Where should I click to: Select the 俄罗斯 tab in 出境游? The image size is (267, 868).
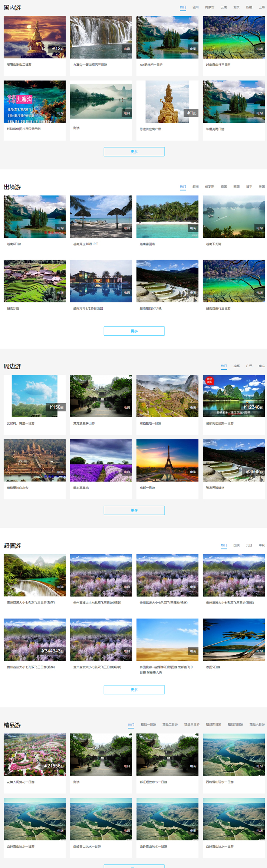coord(210,187)
